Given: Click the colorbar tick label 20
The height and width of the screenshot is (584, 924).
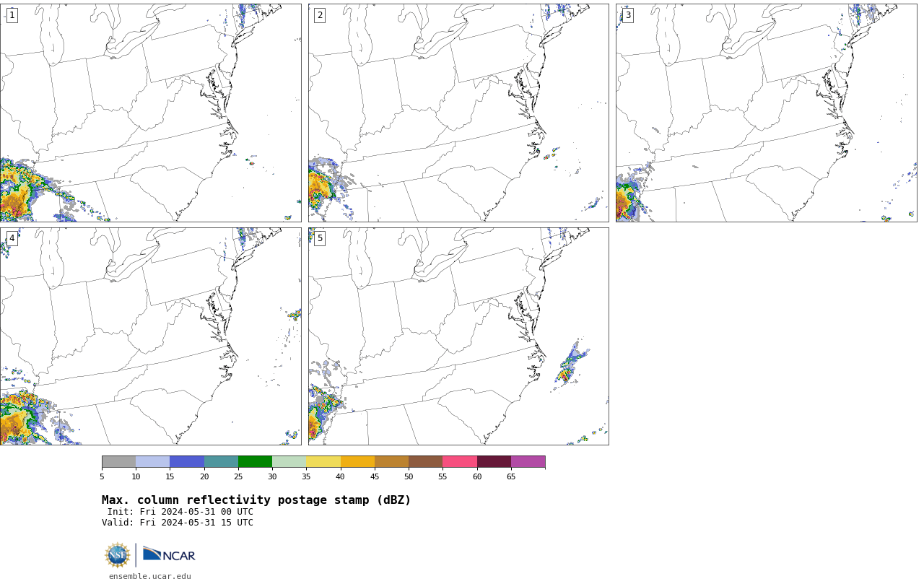Looking at the screenshot, I should [x=204, y=476].
